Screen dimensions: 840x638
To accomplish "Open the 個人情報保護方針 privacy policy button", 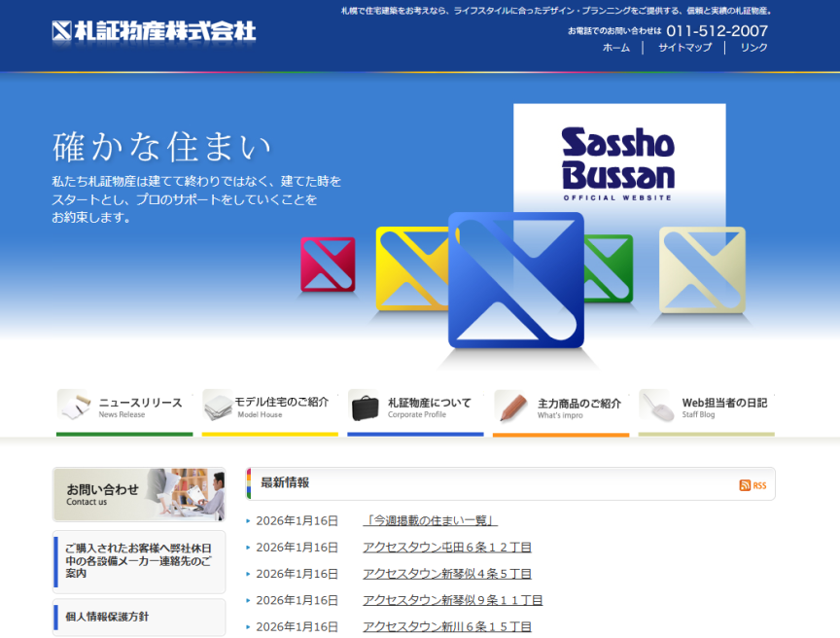I will (x=139, y=617).
